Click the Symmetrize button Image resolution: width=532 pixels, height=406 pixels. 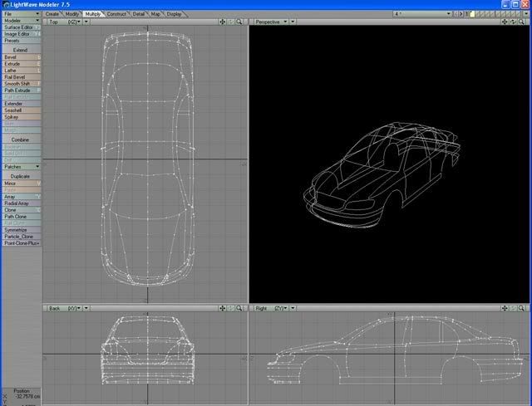coord(22,230)
